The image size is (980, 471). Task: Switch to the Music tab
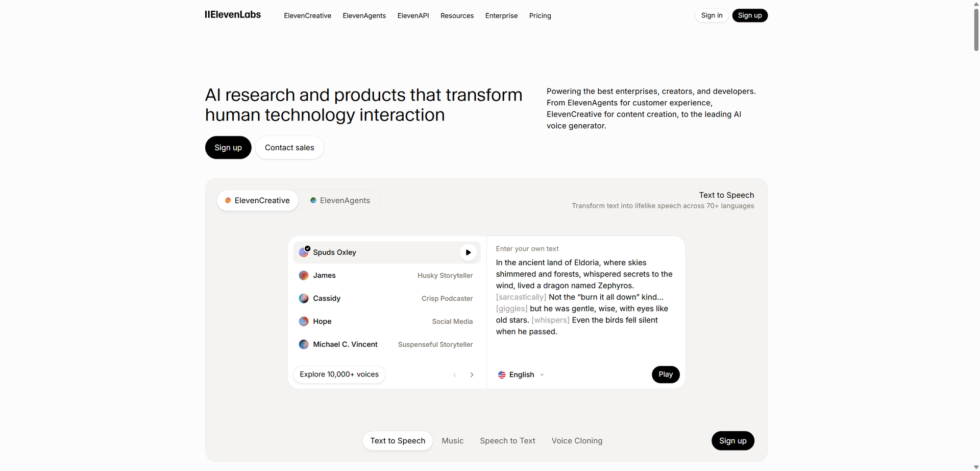[x=452, y=441]
